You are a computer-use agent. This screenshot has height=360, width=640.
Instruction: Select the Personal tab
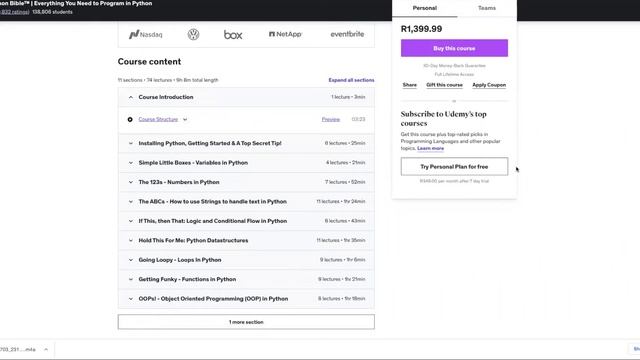[x=424, y=8]
